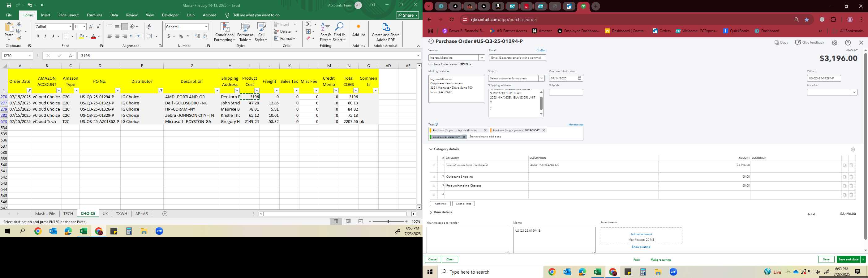
Task: Open Sort & Filter menu
Action: (325, 32)
